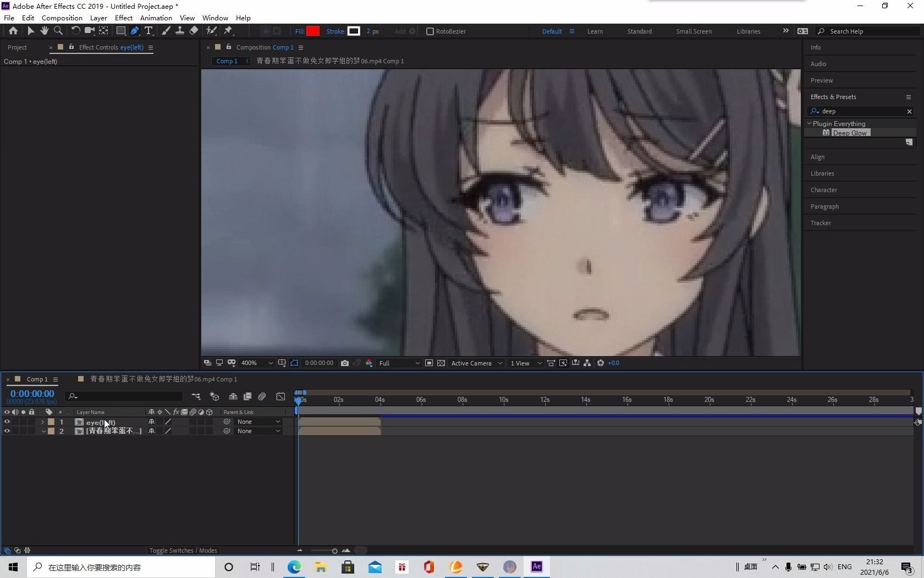The image size is (924, 578).
Task: Toggle the Effect Controls panel lock
Action: tap(71, 47)
